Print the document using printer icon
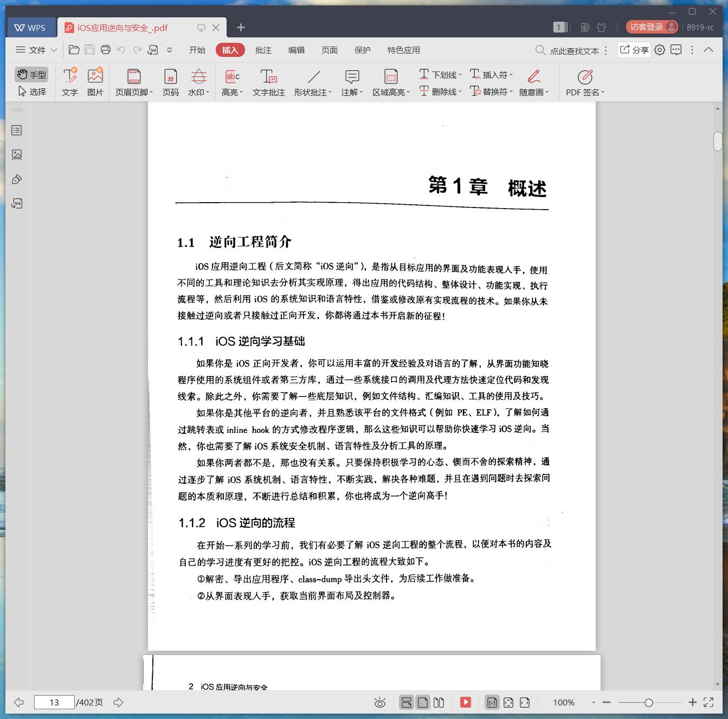The image size is (728, 719). point(106,50)
